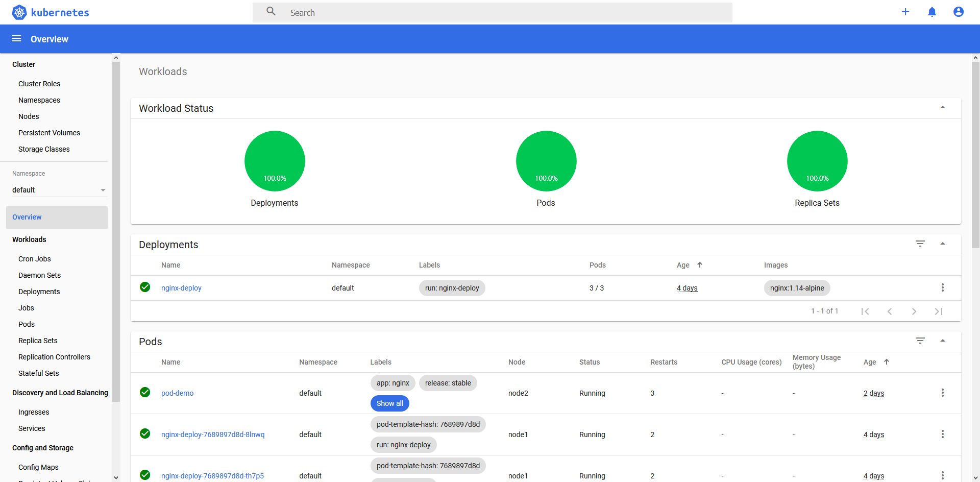Open Cluster Roles in the sidebar
This screenshot has width=980, height=482.
tap(39, 84)
